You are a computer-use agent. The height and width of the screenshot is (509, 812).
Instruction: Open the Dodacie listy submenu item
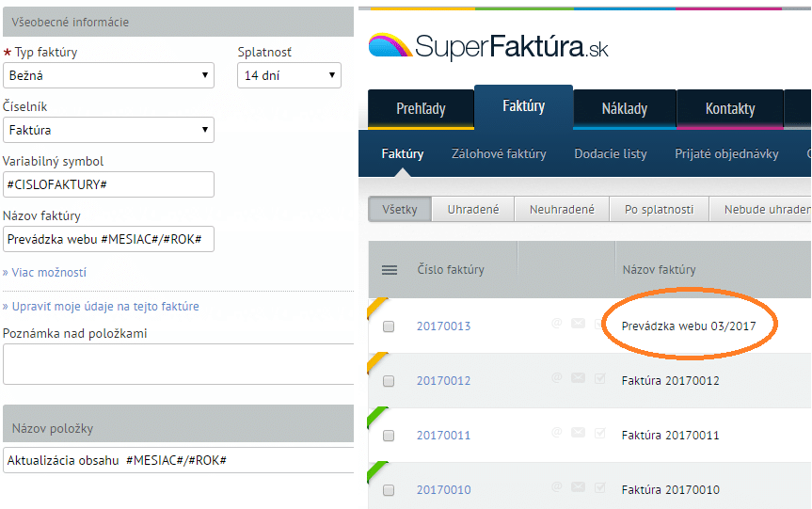pos(611,153)
